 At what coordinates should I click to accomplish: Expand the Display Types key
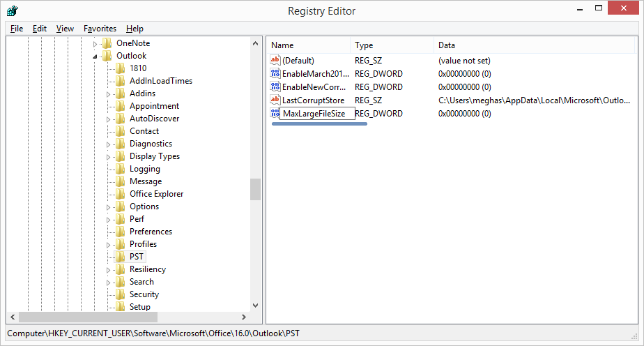coord(109,157)
